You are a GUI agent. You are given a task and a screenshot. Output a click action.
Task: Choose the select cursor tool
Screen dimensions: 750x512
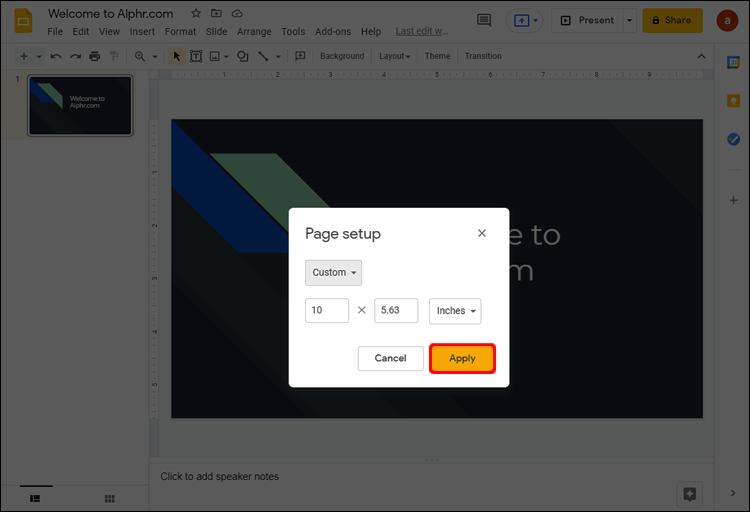176,56
